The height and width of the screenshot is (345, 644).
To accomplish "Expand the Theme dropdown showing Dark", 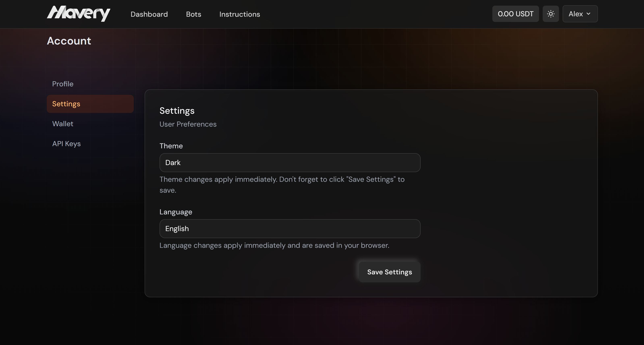I will 290,163.
